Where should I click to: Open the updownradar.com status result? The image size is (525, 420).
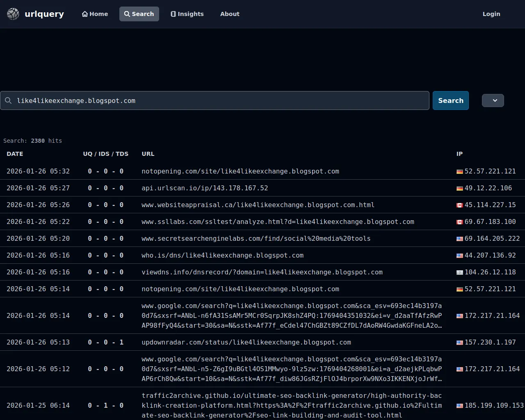(246, 342)
